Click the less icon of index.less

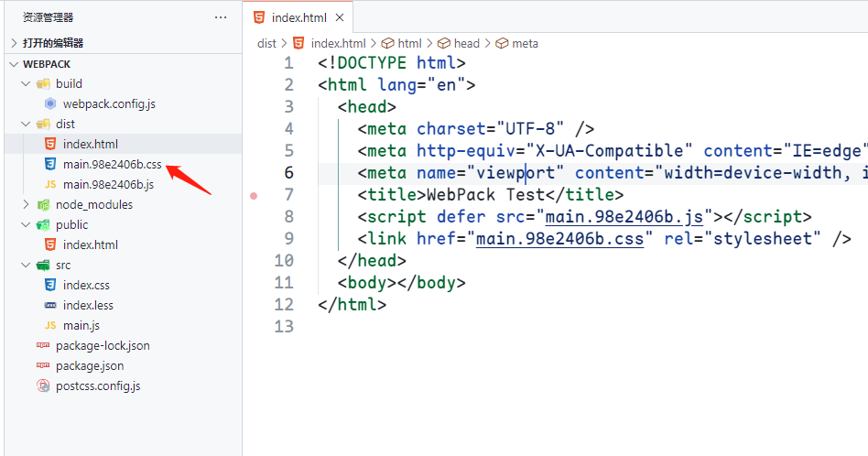click(49, 305)
